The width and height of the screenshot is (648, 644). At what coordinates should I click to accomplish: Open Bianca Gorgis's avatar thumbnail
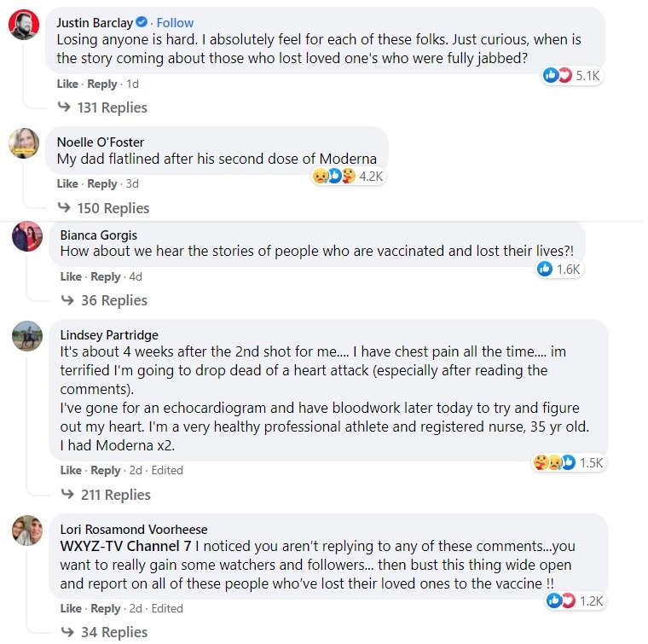coord(26,235)
